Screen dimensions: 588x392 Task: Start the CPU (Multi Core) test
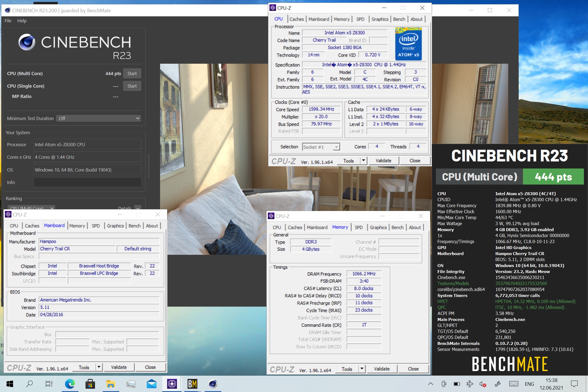click(132, 73)
